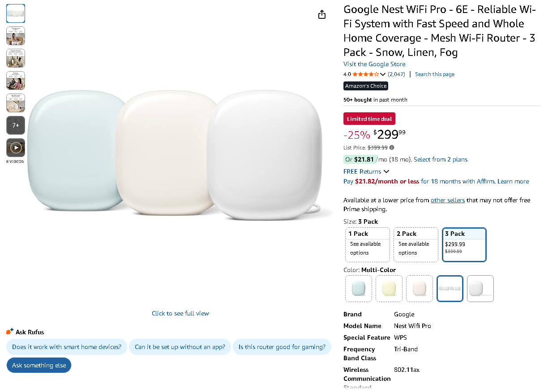Expand the rating breakdown chevron
This screenshot has width=544, height=392.
[x=383, y=74]
